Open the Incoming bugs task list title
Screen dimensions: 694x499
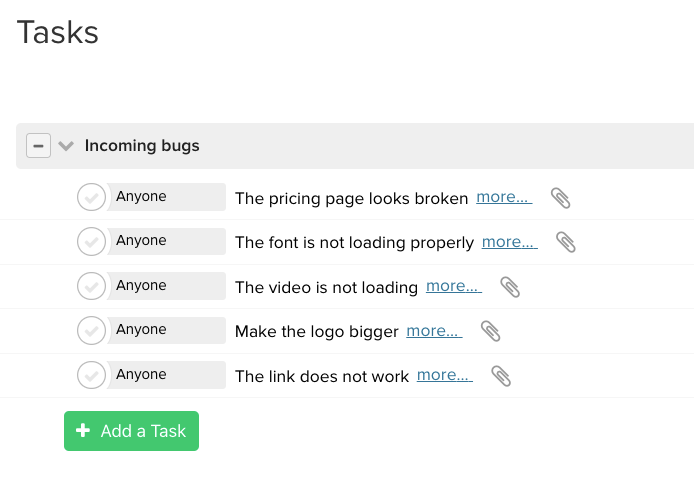[x=142, y=146]
